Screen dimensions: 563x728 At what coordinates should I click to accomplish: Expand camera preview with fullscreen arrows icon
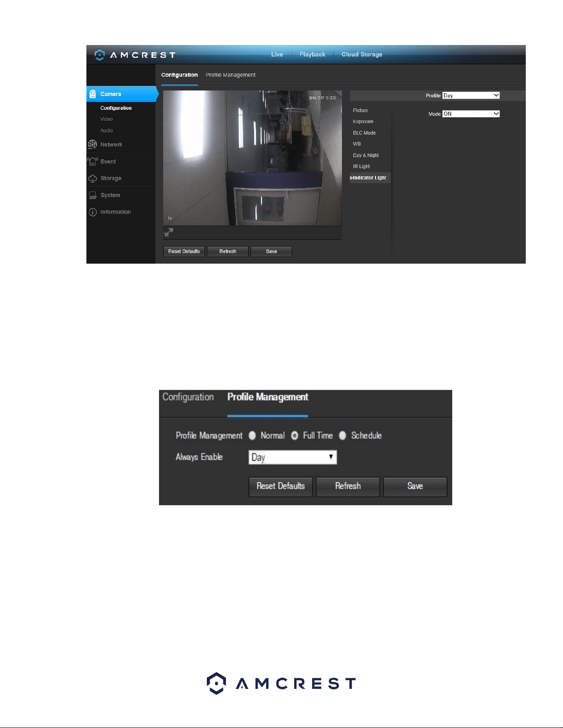click(169, 233)
